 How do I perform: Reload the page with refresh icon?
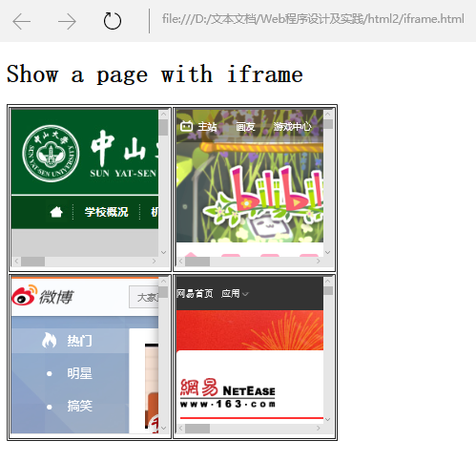point(113,21)
